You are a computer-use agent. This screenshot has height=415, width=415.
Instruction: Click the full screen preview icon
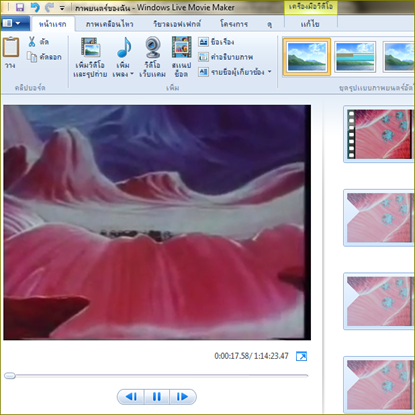pyautogui.click(x=301, y=356)
